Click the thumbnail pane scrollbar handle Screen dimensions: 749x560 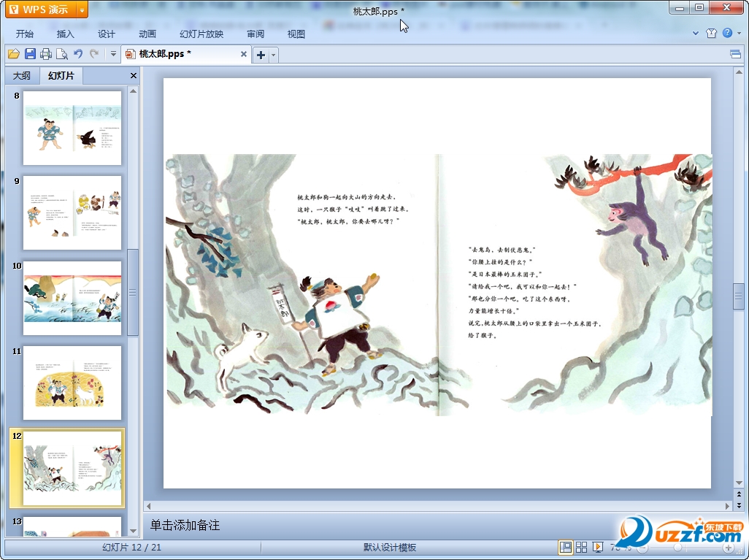point(133,292)
